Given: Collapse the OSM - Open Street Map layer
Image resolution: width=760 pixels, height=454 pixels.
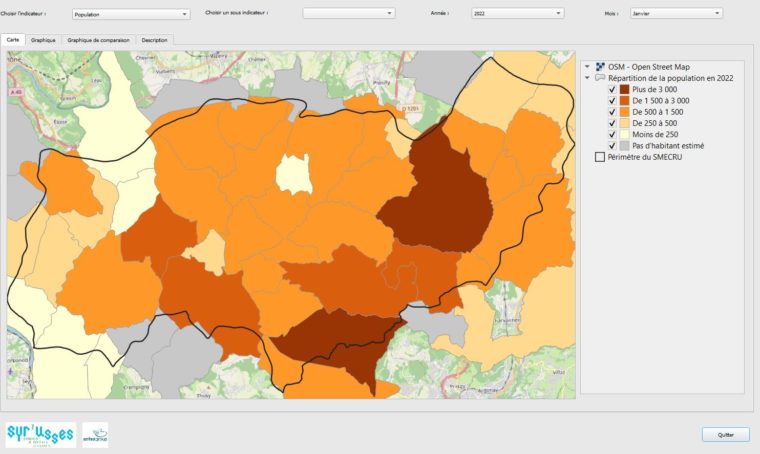Looking at the screenshot, I should pyautogui.click(x=587, y=67).
